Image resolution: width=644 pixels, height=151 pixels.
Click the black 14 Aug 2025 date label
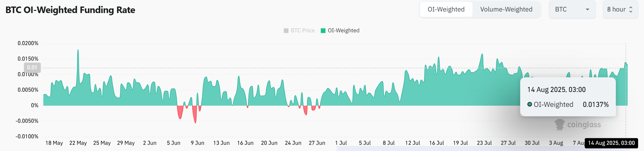(x=611, y=143)
